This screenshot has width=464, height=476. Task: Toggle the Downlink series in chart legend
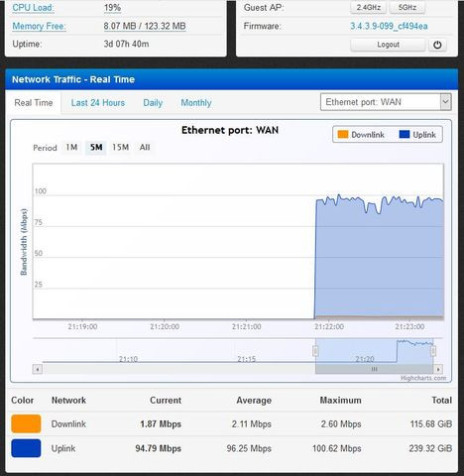[361, 135]
